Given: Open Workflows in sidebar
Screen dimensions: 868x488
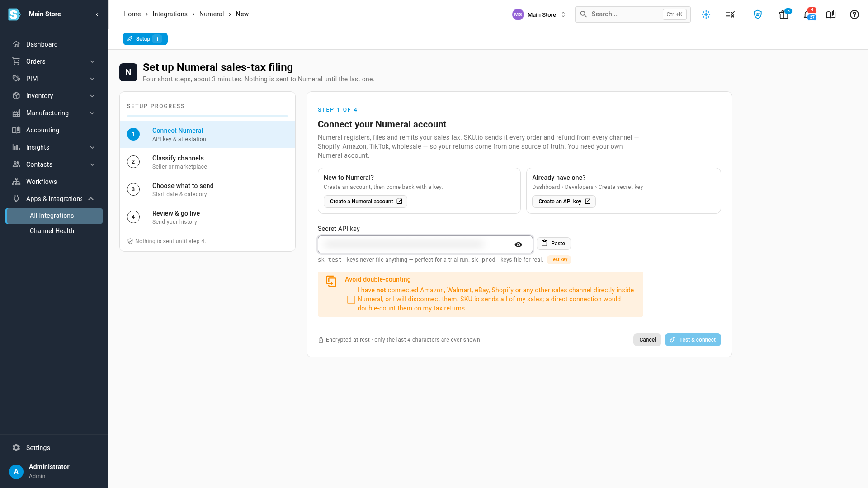Looking at the screenshot, I should point(54,182).
